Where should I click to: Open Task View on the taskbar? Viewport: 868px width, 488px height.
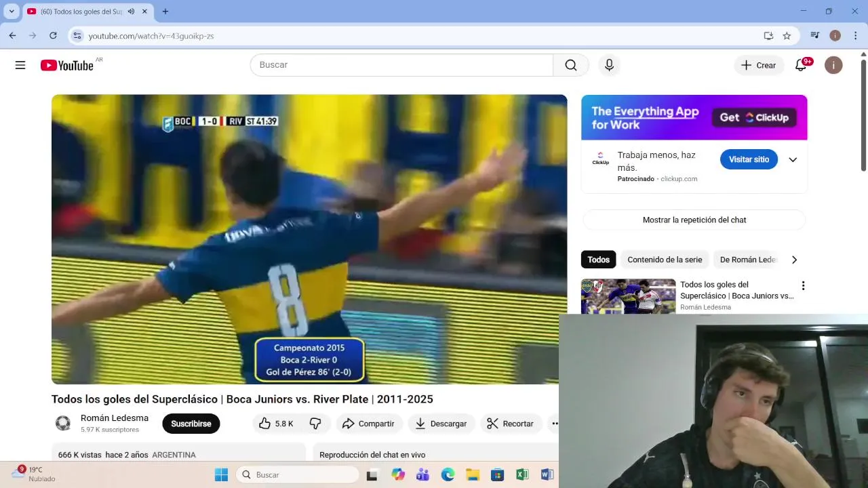pyautogui.click(x=372, y=475)
